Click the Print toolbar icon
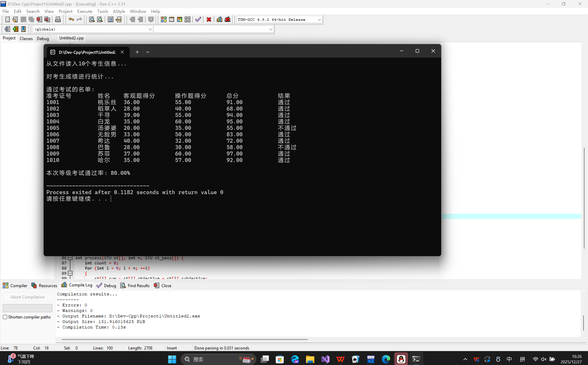The image size is (588, 365). [58, 20]
